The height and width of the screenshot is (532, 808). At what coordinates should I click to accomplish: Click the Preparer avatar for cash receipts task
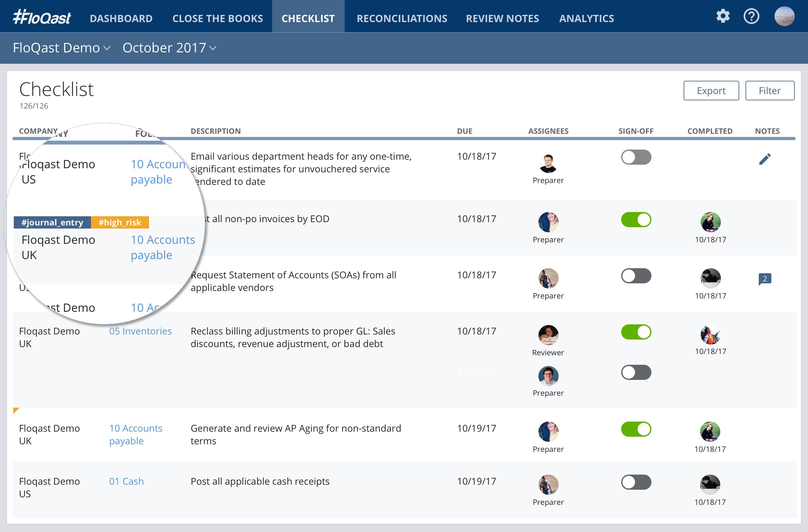pos(548,484)
